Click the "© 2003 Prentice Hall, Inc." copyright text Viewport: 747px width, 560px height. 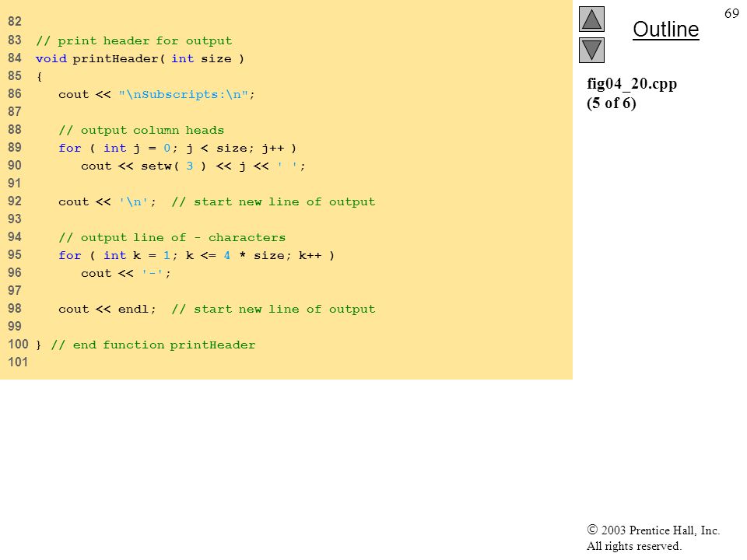point(653,530)
